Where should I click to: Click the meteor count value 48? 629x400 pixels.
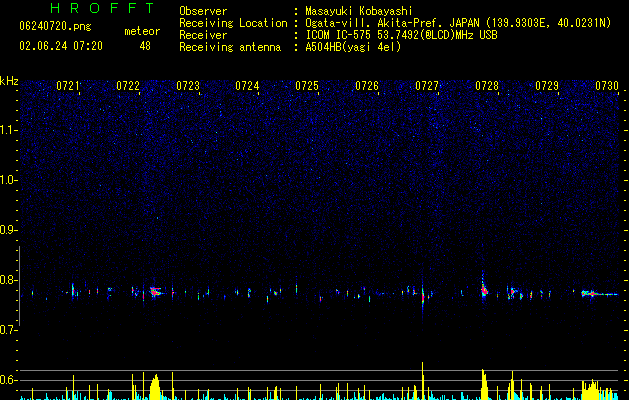145,46
